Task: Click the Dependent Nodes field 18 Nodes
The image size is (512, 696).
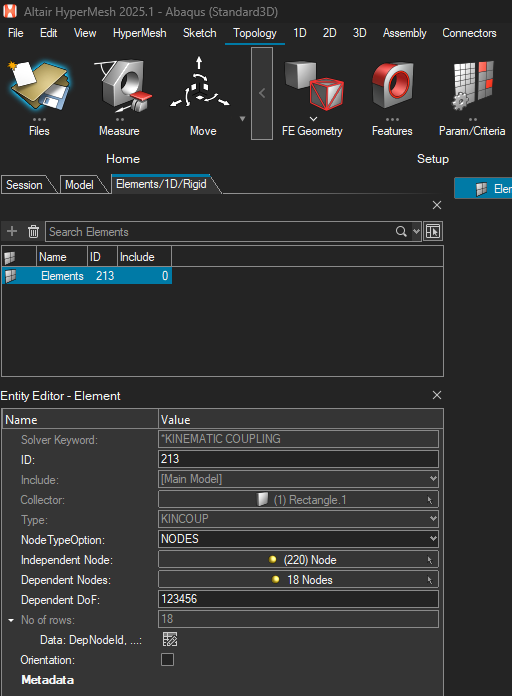Action: [x=298, y=579]
